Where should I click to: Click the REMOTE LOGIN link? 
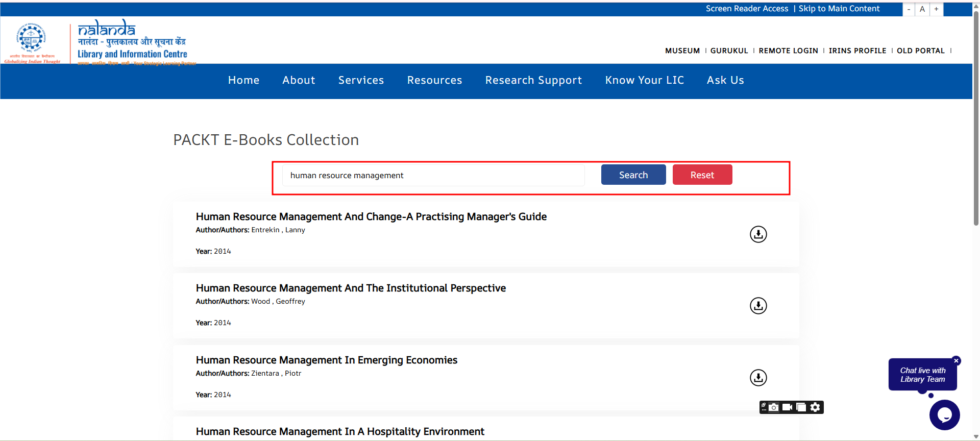(788, 51)
